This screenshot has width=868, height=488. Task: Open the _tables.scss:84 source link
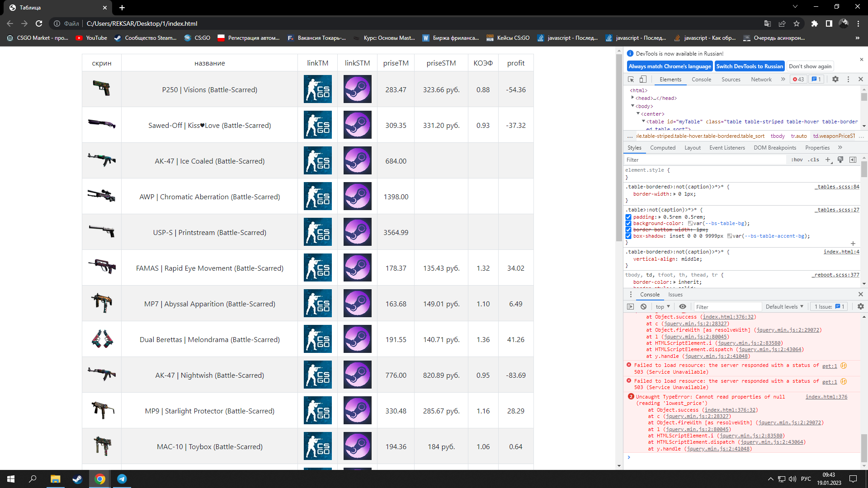[x=838, y=187]
